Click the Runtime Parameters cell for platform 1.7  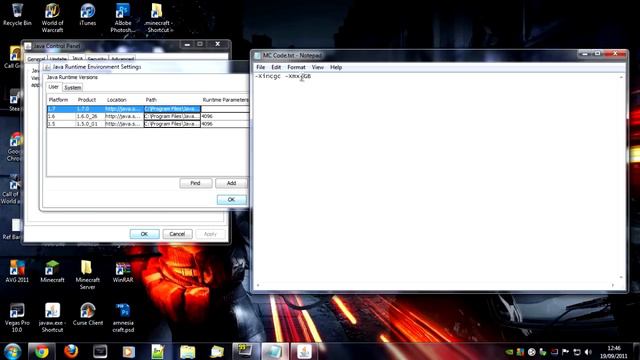pos(224,109)
